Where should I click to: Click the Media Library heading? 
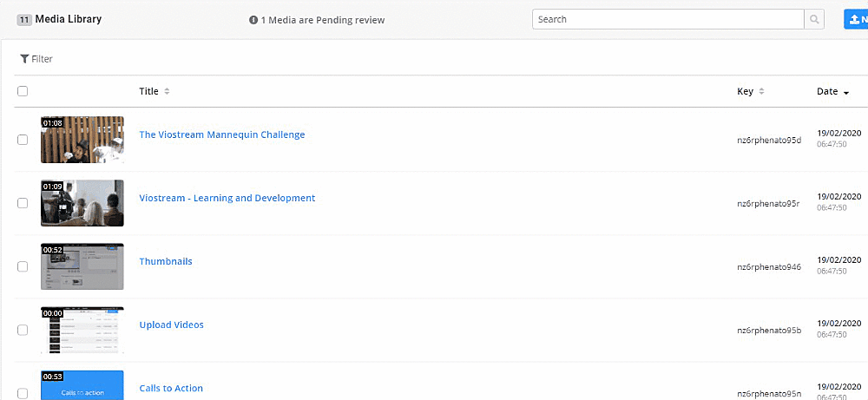pyautogui.click(x=69, y=19)
